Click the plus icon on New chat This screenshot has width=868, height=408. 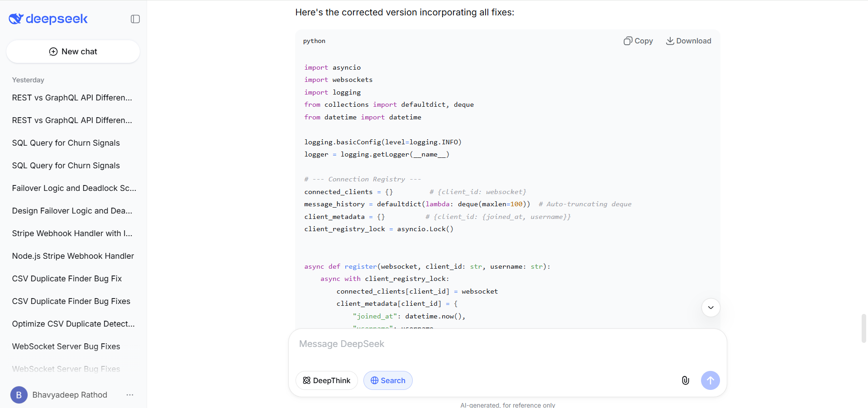click(53, 52)
